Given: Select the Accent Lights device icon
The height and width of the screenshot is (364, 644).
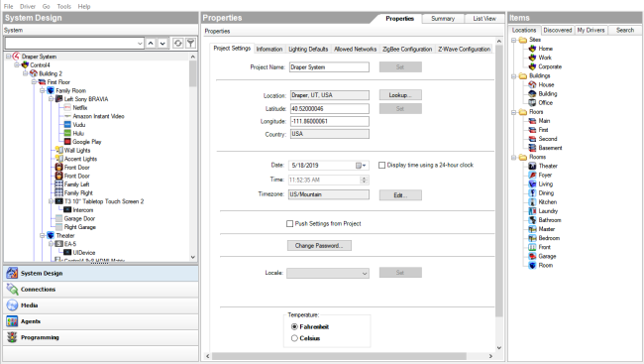Looking at the screenshot, I should pos(59,159).
